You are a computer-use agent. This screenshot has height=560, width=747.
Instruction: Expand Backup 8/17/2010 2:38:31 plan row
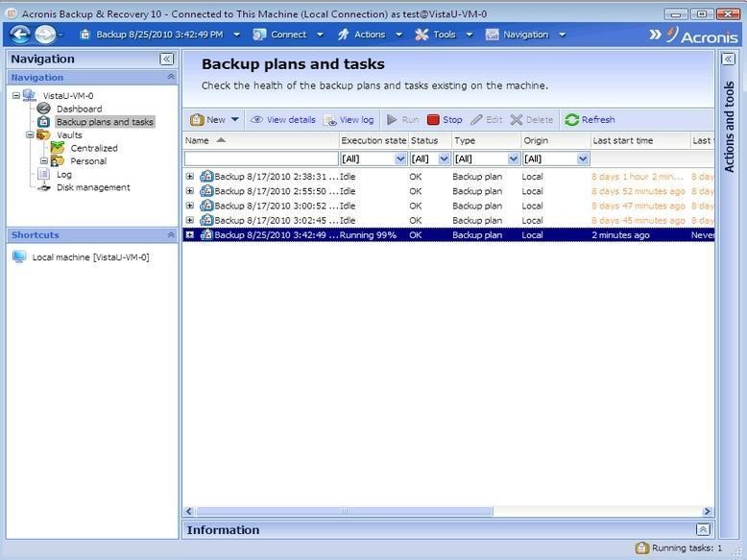tap(189, 177)
